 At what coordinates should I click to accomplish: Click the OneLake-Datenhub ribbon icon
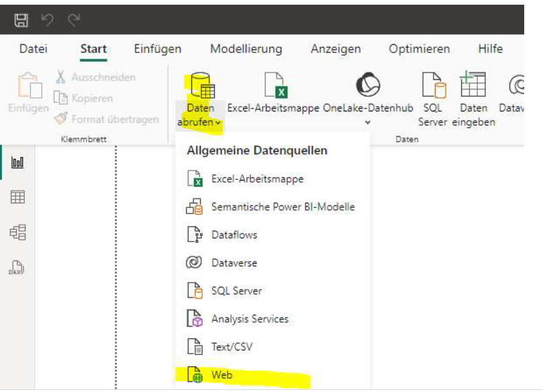(368, 85)
